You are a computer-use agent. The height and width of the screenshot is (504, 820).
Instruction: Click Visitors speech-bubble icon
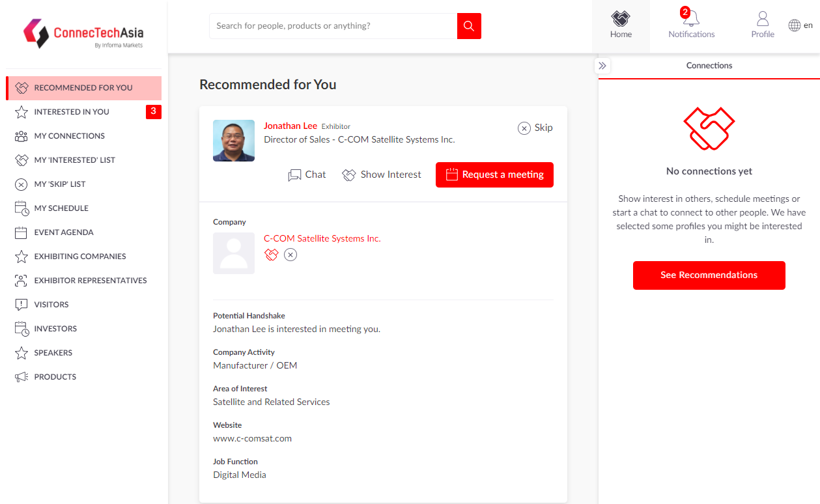tap(21, 305)
